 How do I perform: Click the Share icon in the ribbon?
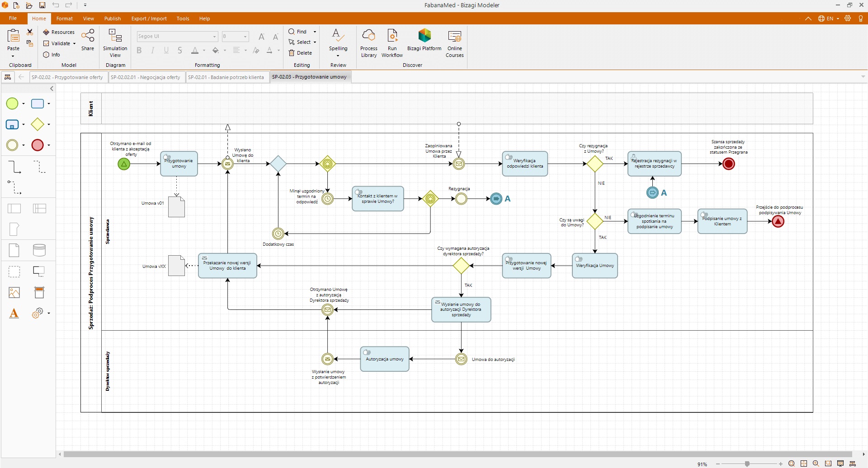point(88,40)
